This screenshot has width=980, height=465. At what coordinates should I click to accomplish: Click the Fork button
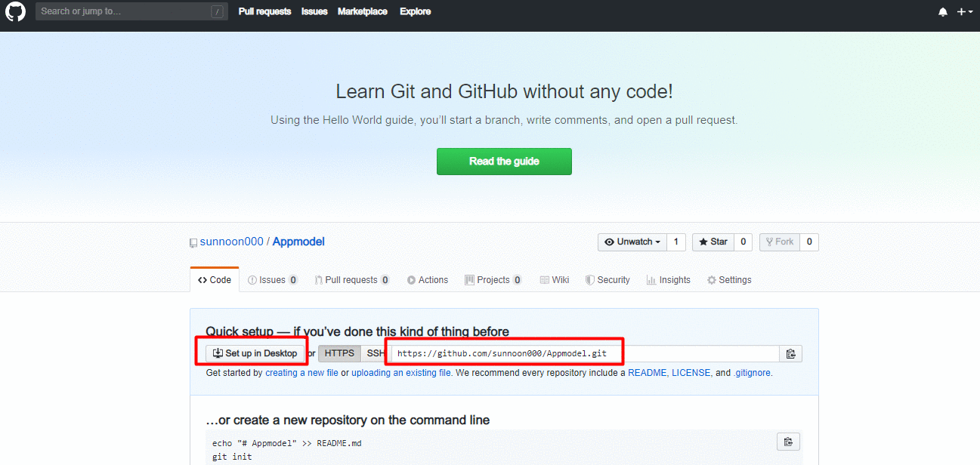tap(779, 242)
